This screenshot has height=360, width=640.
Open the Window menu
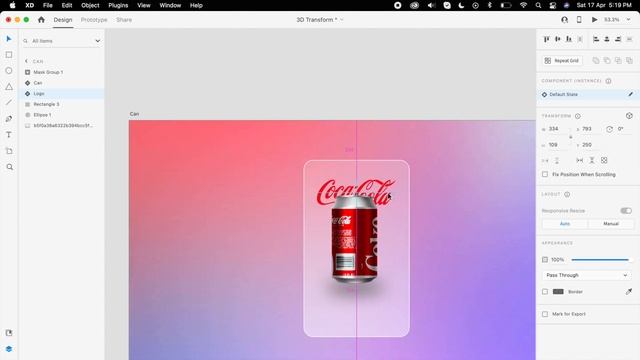point(170,5)
